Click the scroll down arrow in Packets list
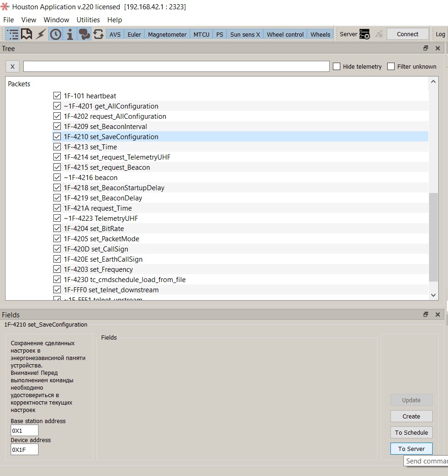448x476 pixels. [433, 295]
